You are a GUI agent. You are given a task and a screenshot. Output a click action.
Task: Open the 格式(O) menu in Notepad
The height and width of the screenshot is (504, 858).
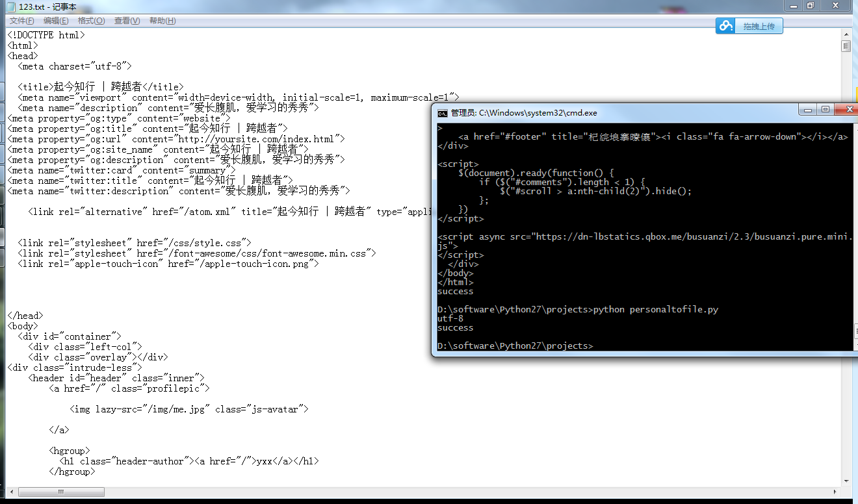click(x=91, y=21)
